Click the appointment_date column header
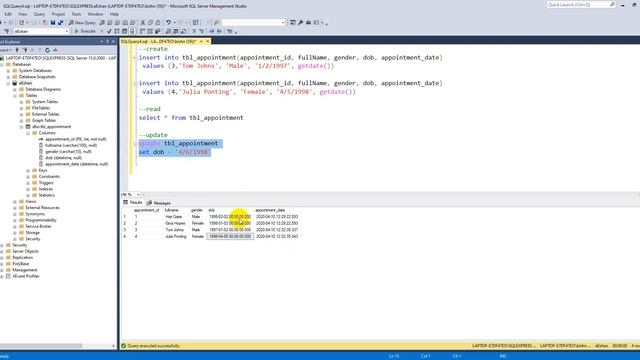640x360 pixels. coord(270,210)
